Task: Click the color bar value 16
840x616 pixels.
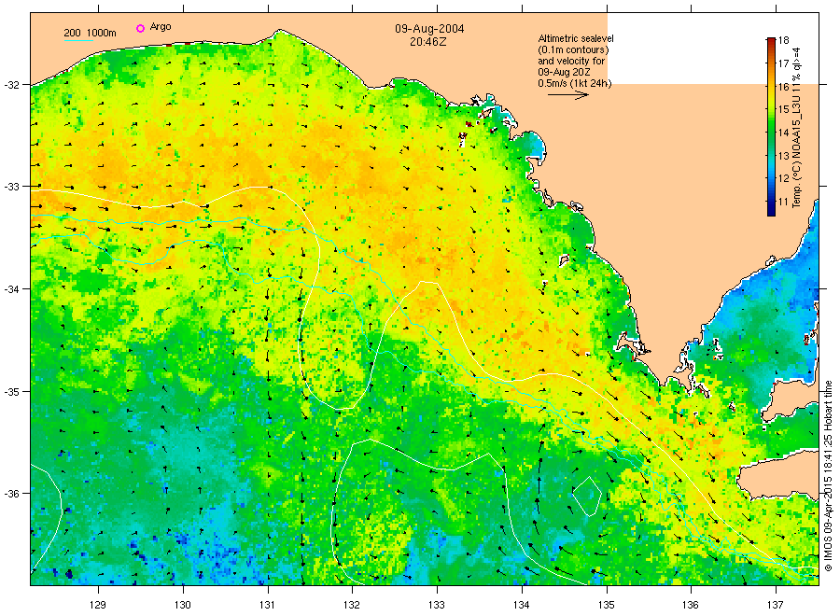Action: click(784, 86)
